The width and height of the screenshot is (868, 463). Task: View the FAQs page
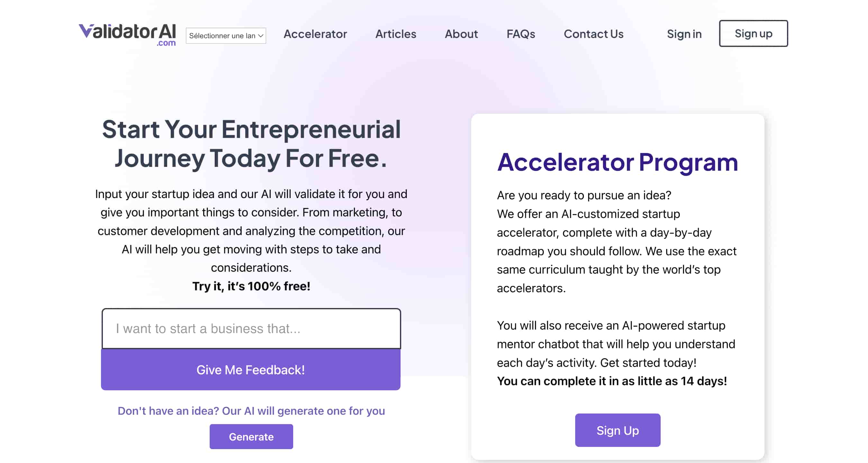[x=520, y=34]
